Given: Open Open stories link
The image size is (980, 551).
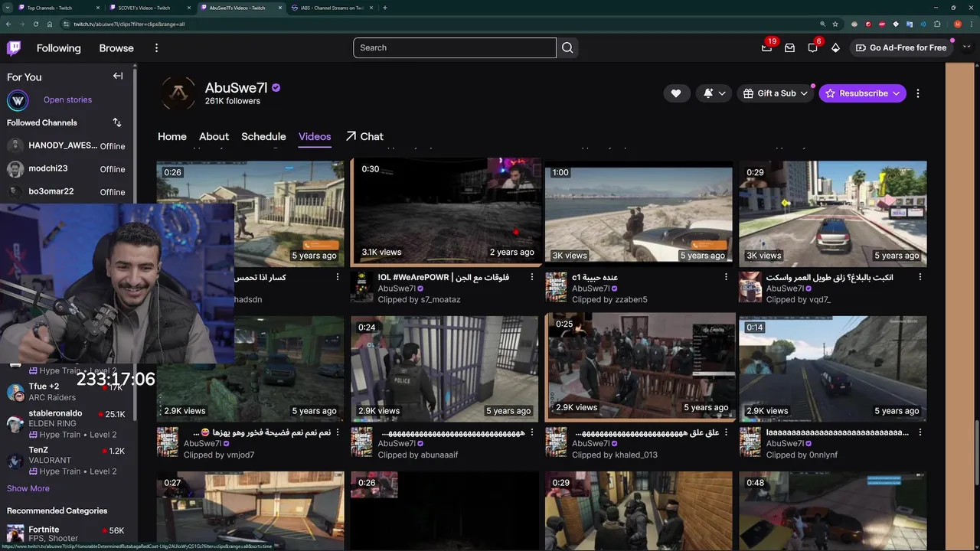Looking at the screenshot, I should (x=67, y=99).
